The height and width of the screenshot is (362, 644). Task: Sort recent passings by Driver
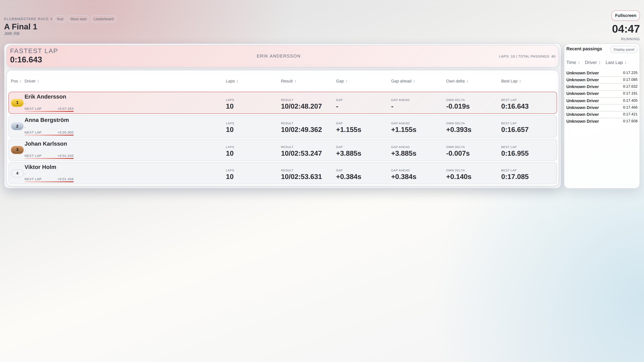pyautogui.click(x=592, y=63)
